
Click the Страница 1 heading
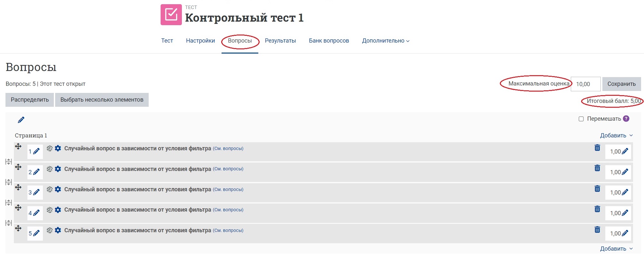click(x=31, y=135)
